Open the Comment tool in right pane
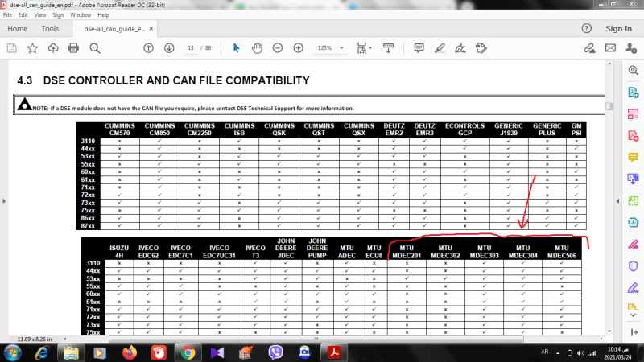Viewport: 644px width, 362px height. 633,158
